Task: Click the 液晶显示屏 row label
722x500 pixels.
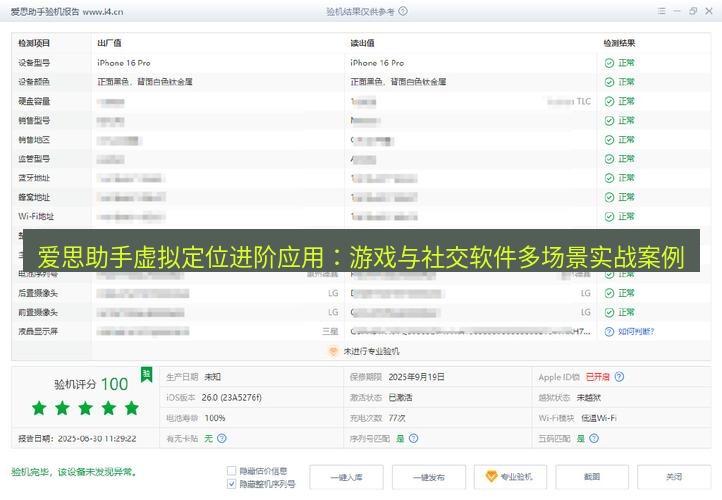Action: click(x=38, y=331)
